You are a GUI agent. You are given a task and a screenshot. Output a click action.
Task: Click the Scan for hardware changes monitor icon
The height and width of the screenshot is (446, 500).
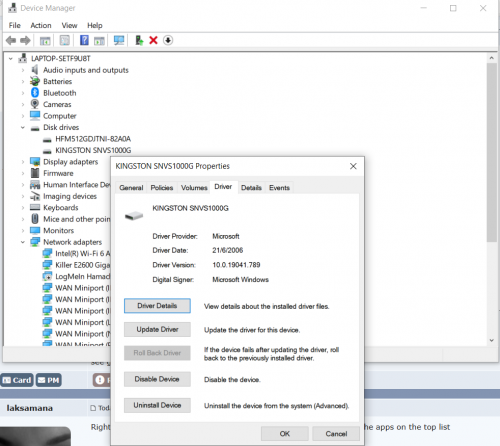119,40
